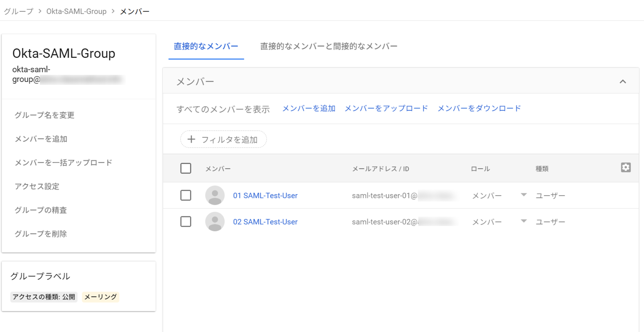The width and height of the screenshot is (644, 332).
Task: Click 02 SAML-Test-User's avatar icon
Action: 215,221
